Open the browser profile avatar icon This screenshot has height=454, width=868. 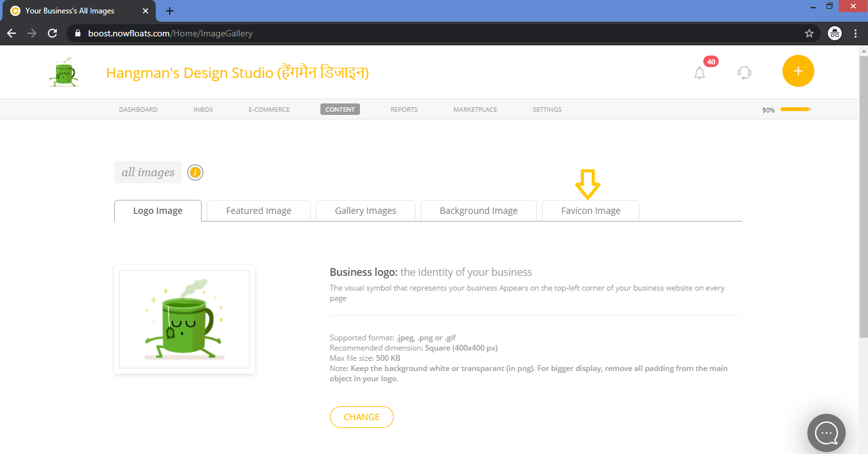tap(835, 32)
